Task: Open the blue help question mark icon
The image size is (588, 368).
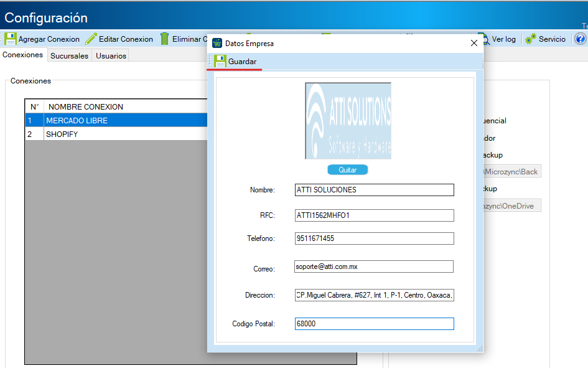Action: click(x=580, y=39)
